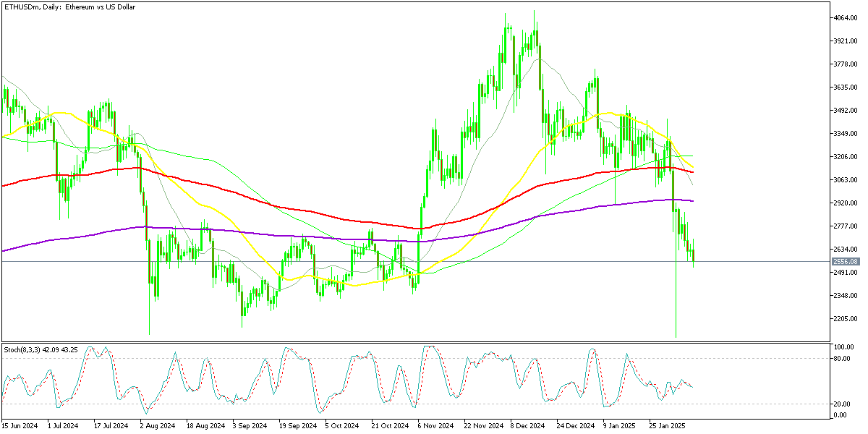Click the 3921.00 price axis label
Screen dimensions: 868x434
click(846, 41)
